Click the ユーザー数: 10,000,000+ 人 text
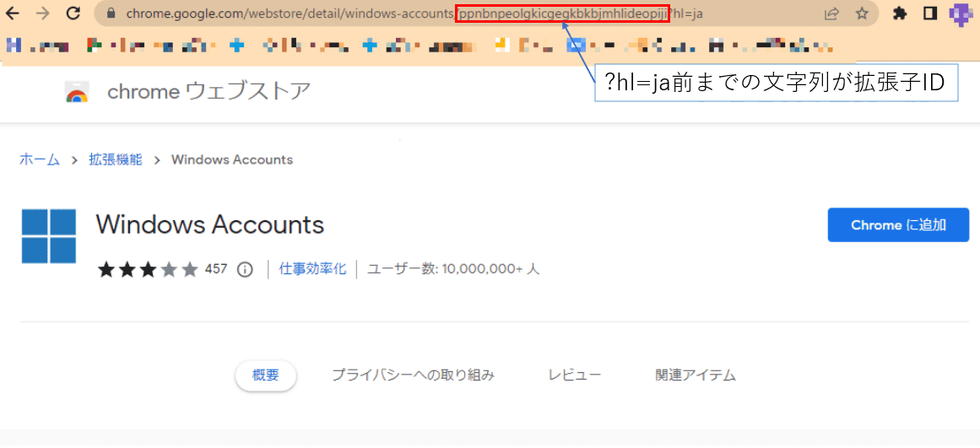980x448 pixels. pos(453,269)
